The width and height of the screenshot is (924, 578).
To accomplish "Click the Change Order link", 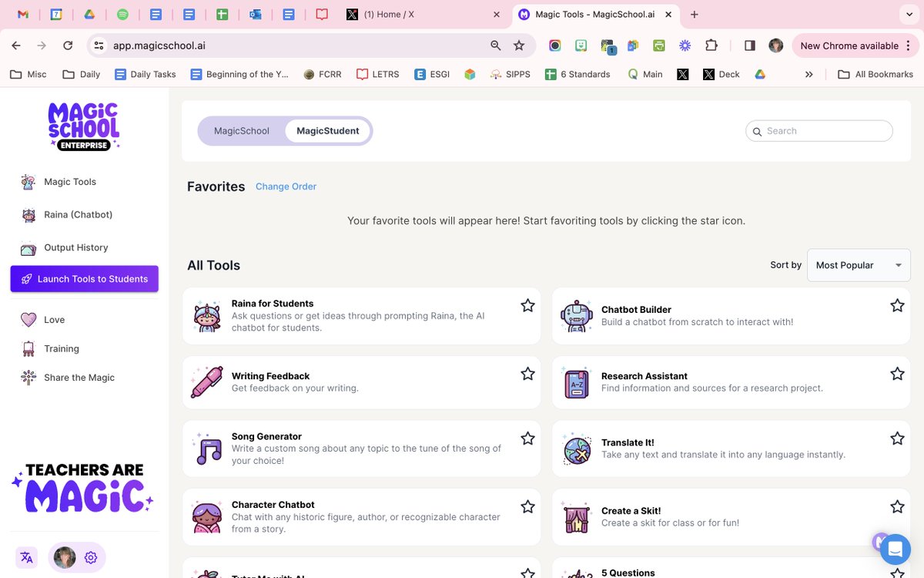I will tap(286, 187).
